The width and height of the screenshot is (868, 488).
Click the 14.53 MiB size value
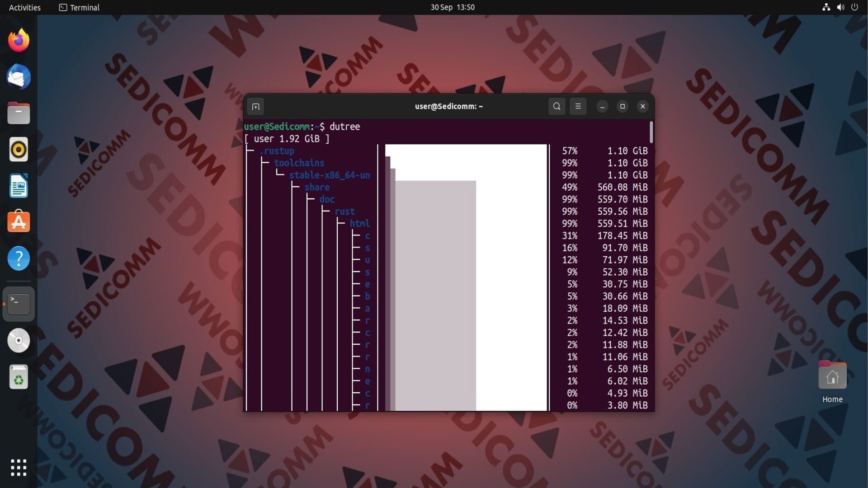pyautogui.click(x=625, y=320)
